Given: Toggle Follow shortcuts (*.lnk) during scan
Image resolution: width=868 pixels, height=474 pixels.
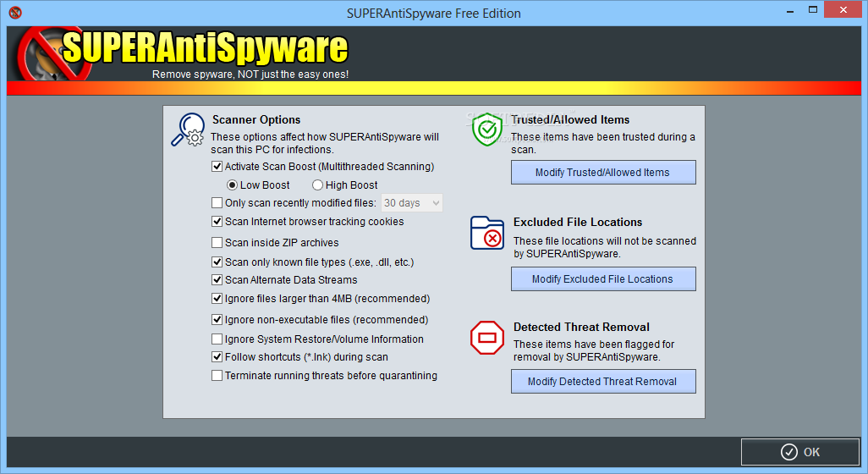Looking at the screenshot, I should (217, 357).
